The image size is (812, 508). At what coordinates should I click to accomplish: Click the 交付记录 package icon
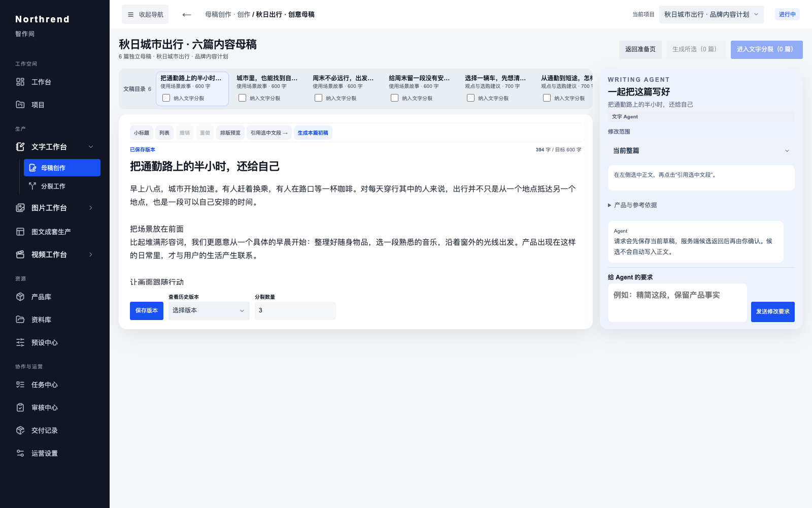point(20,430)
